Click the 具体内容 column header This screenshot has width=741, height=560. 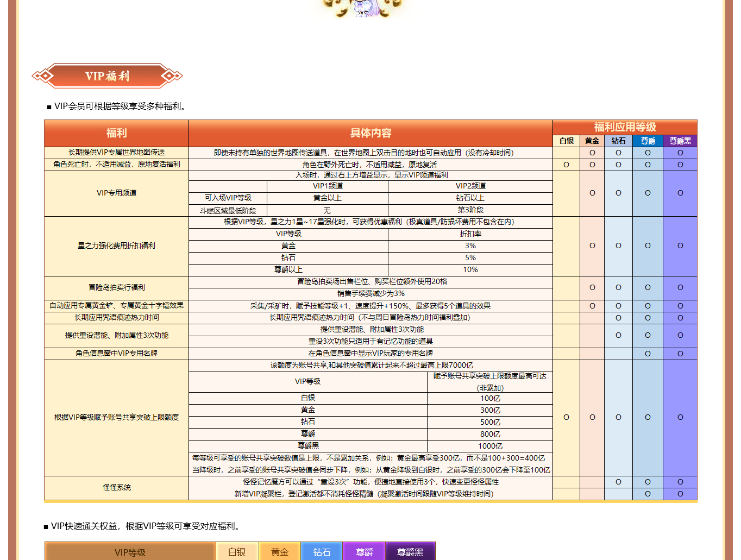(370, 133)
